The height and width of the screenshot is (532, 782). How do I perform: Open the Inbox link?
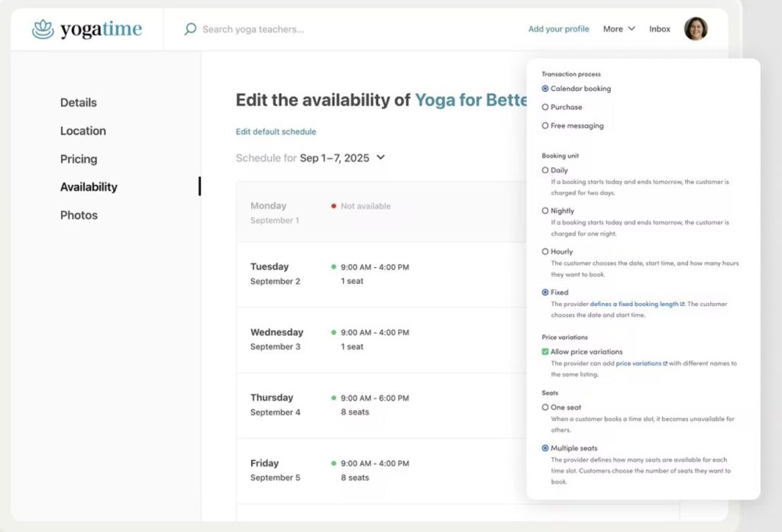pos(660,29)
